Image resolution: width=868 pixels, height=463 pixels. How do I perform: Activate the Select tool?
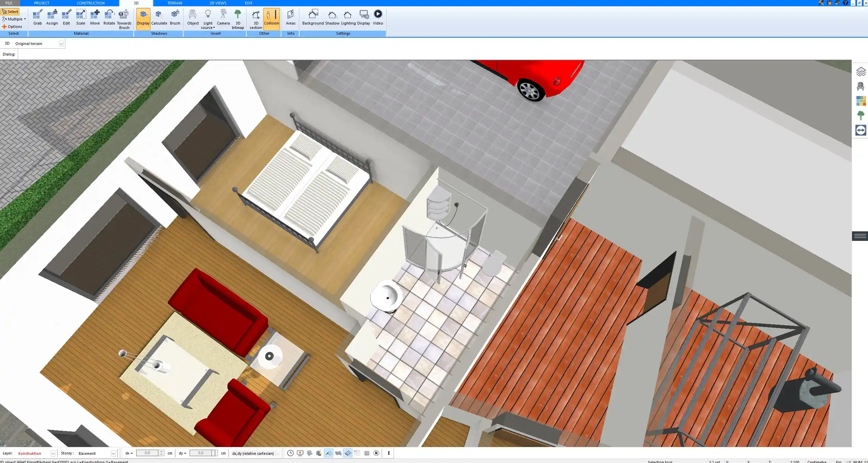pos(10,12)
